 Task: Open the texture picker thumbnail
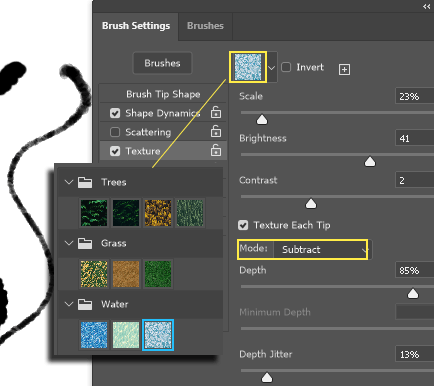pyautogui.click(x=248, y=67)
